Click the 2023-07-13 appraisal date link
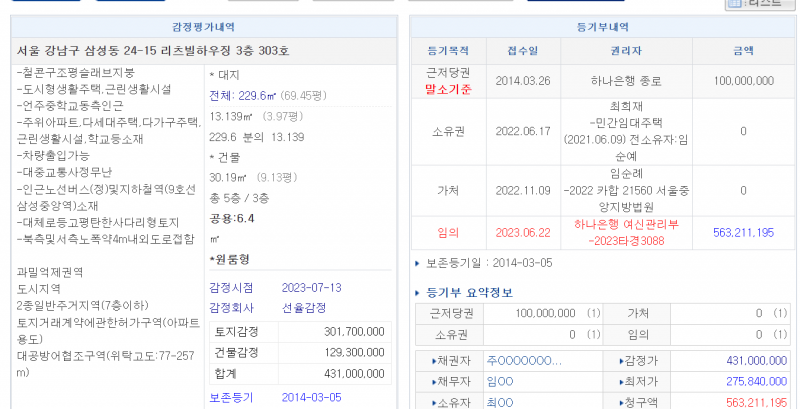This screenshot has height=409, width=800. pos(311,287)
